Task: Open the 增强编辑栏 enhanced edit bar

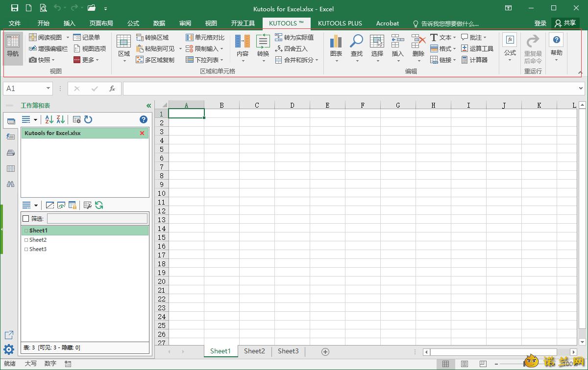Action: pyautogui.click(x=48, y=48)
